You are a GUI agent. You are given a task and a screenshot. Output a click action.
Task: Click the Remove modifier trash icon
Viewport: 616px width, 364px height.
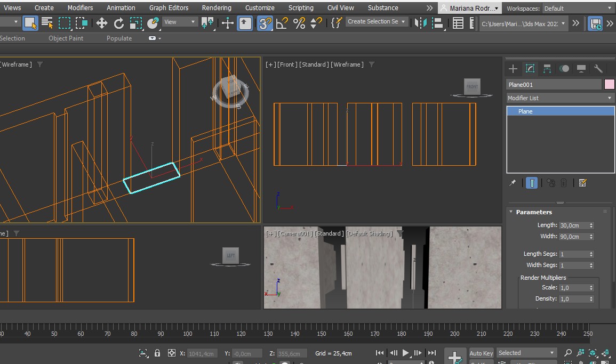pos(564,183)
